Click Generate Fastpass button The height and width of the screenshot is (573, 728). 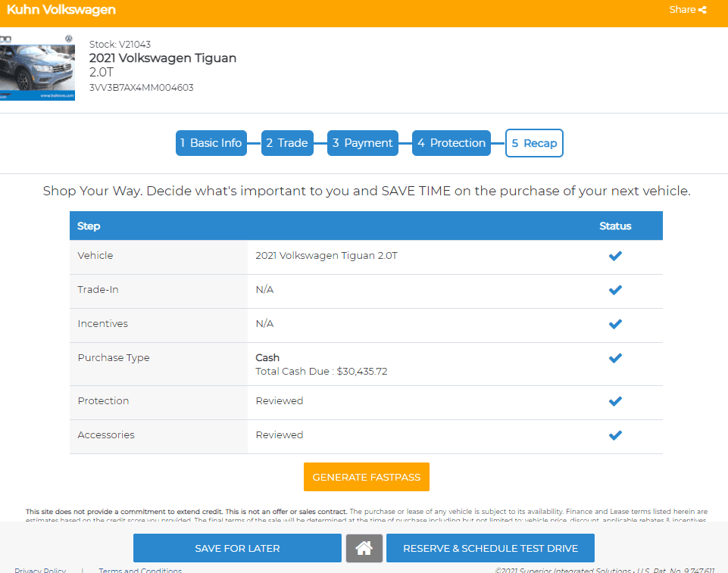click(367, 477)
